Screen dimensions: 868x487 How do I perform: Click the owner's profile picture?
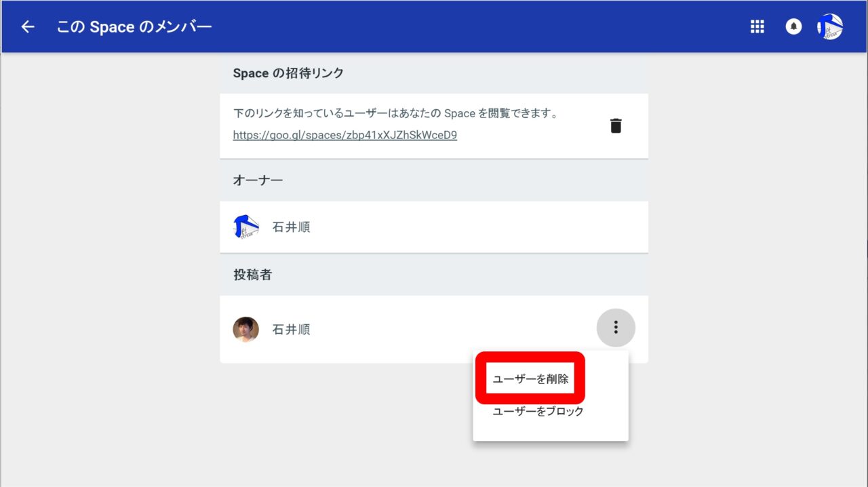245,227
